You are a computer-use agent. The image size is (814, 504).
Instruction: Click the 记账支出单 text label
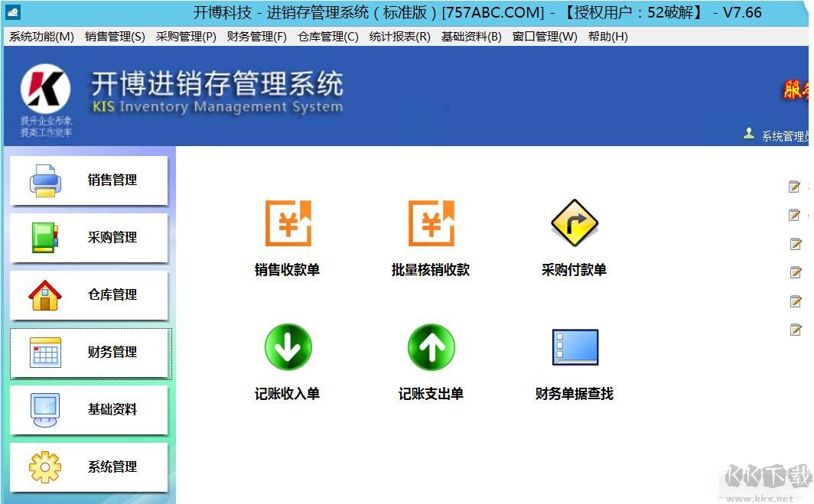(x=431, y=394)
